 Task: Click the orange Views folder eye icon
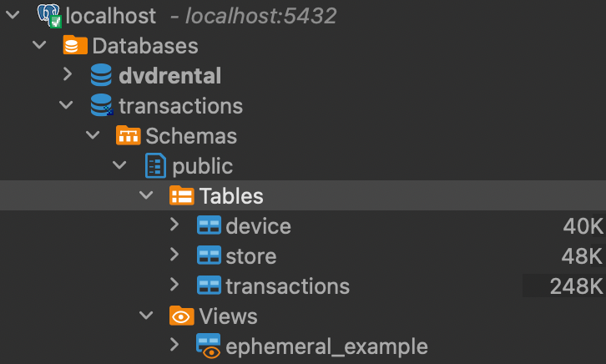181,316
